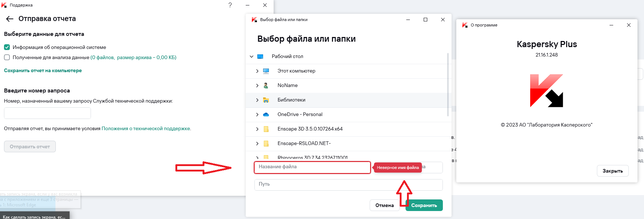Toggle the Информация об операционной системе checkbox

tap(7, 47)
